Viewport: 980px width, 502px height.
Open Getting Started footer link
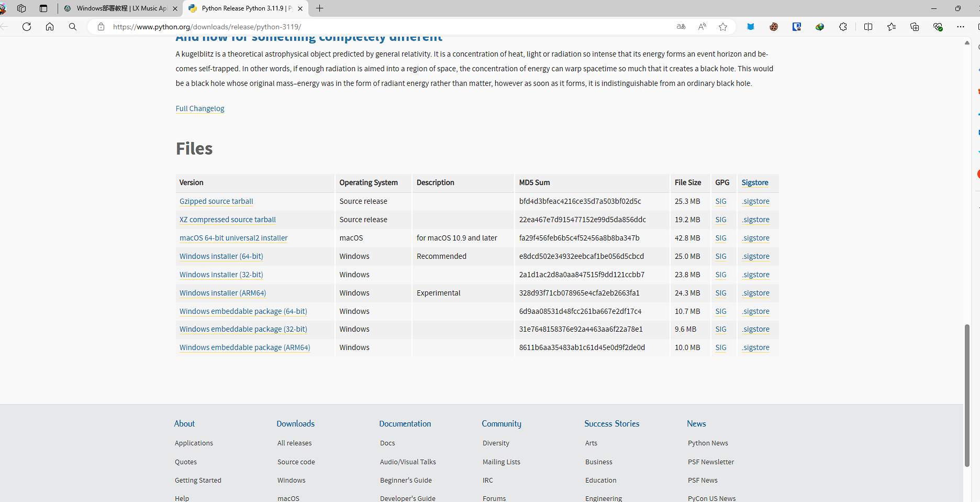point(198,480)
